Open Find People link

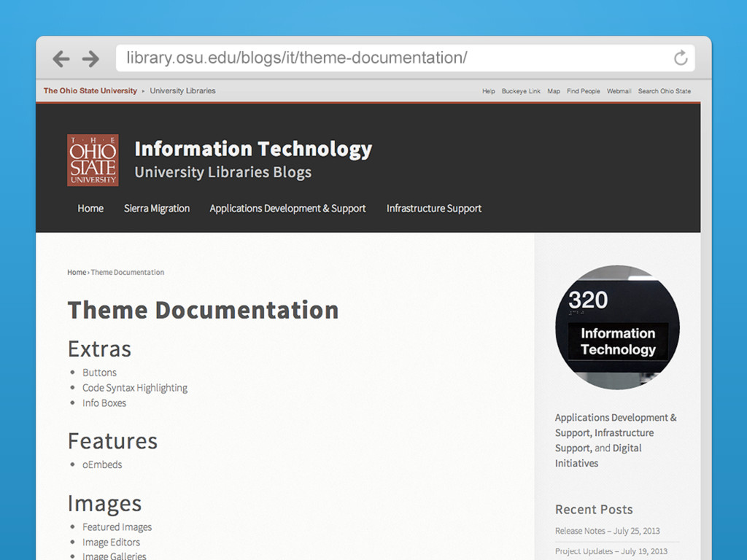point(583,91)
